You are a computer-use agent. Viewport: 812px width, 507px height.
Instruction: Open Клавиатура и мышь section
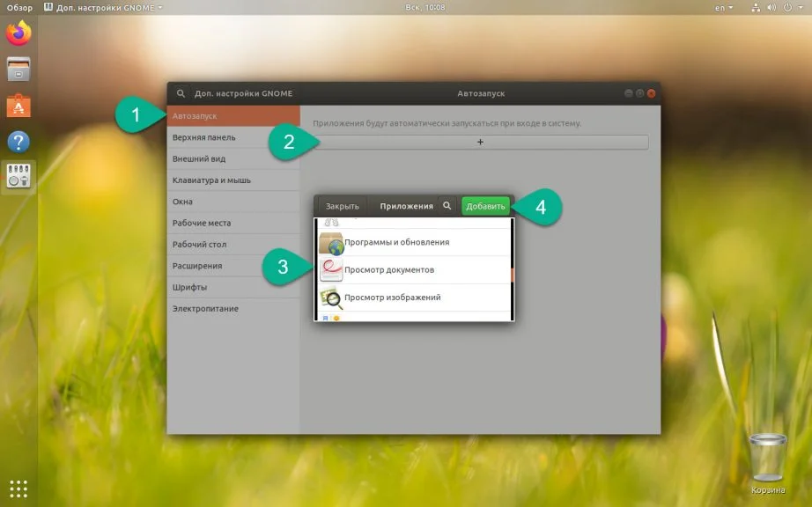coord(233,180)
